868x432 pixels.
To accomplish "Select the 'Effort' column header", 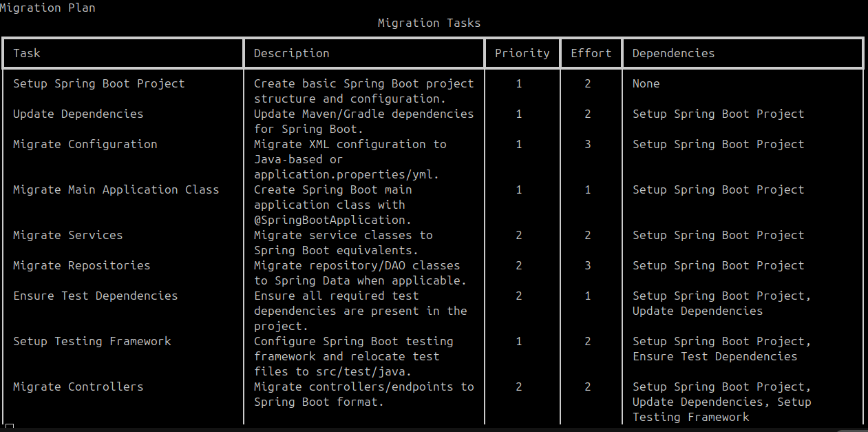I will [x=591, y=53].
